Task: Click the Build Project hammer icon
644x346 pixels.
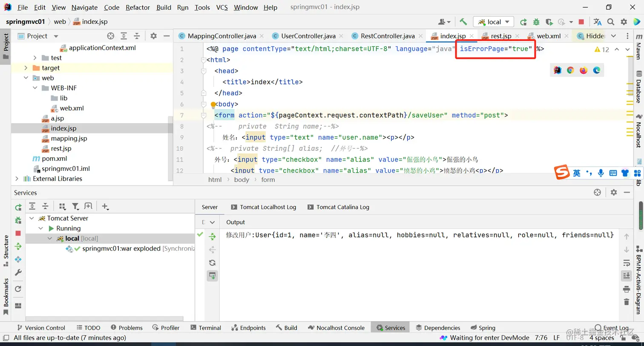Action: 463,22
